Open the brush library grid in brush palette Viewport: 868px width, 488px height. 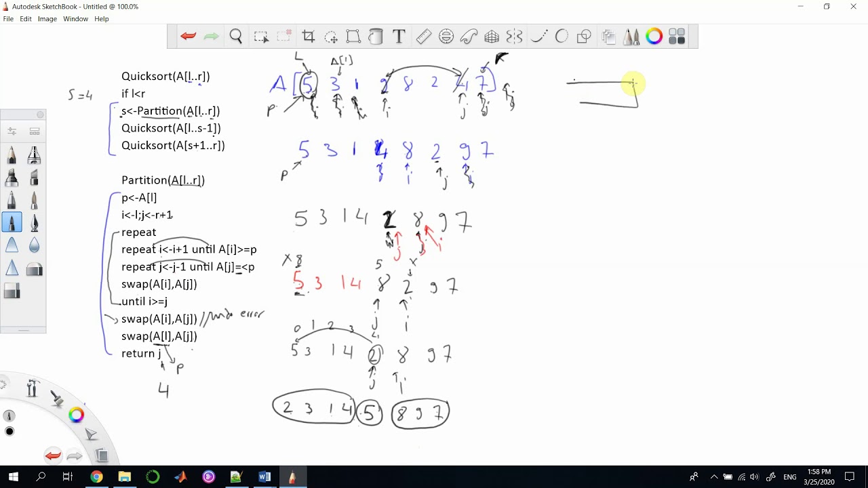pos(35,131)
